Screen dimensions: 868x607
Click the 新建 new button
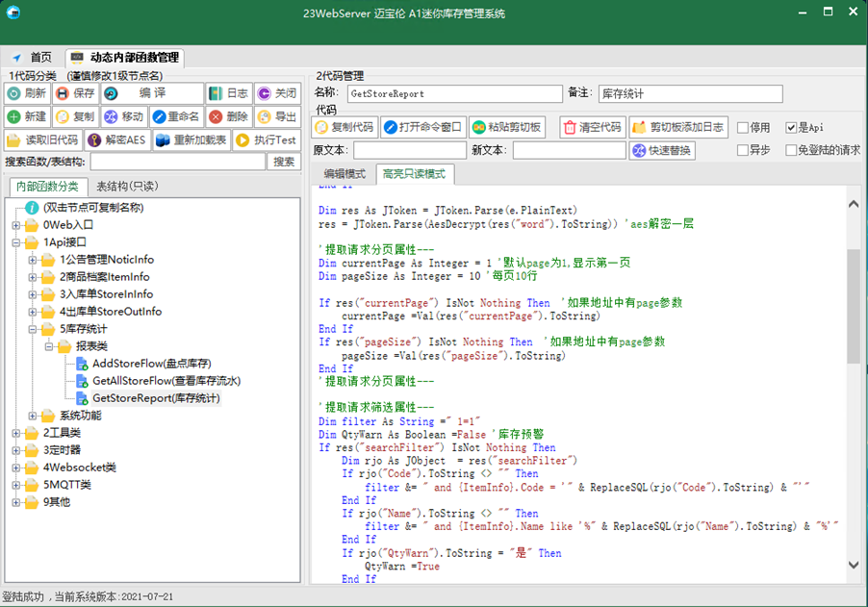coord(27,116)
